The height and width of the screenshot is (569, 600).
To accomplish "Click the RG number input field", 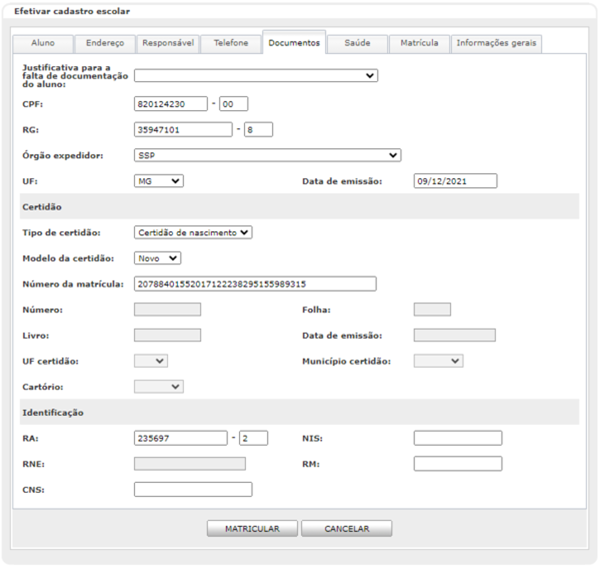I will [x=182, y=129].
